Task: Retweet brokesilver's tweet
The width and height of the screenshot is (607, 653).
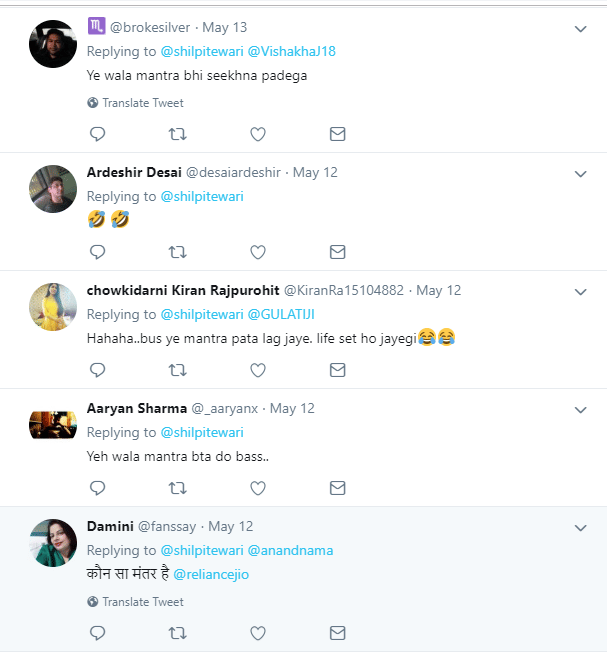Action: tap(177, 134)
